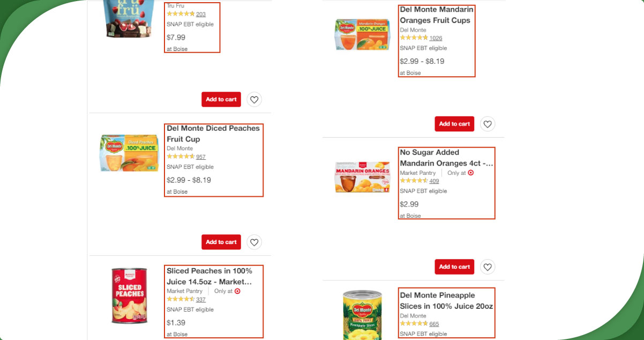Click Market Pantry Mandarin Oranges package image
The image size is (644, 340).
click(x=362, y=177)
